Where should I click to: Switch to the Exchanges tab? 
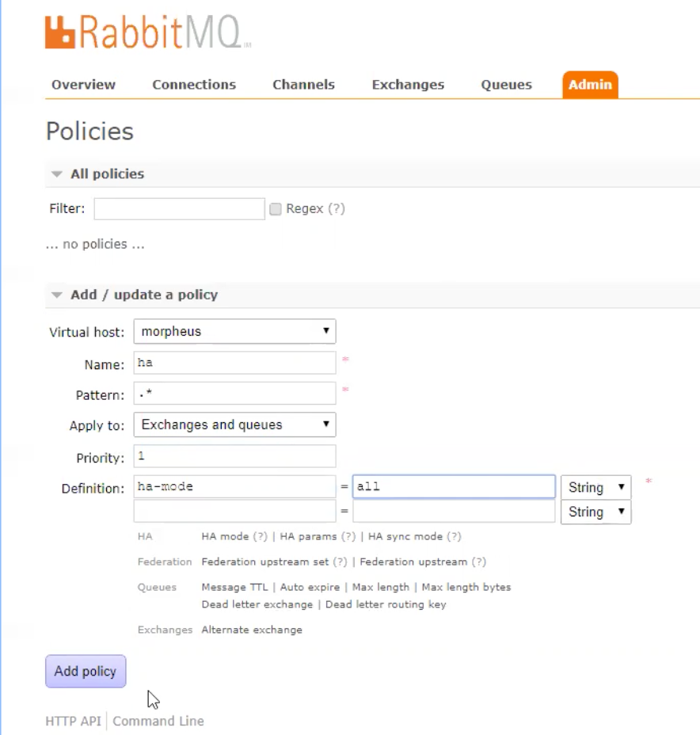tap(407, 85)
